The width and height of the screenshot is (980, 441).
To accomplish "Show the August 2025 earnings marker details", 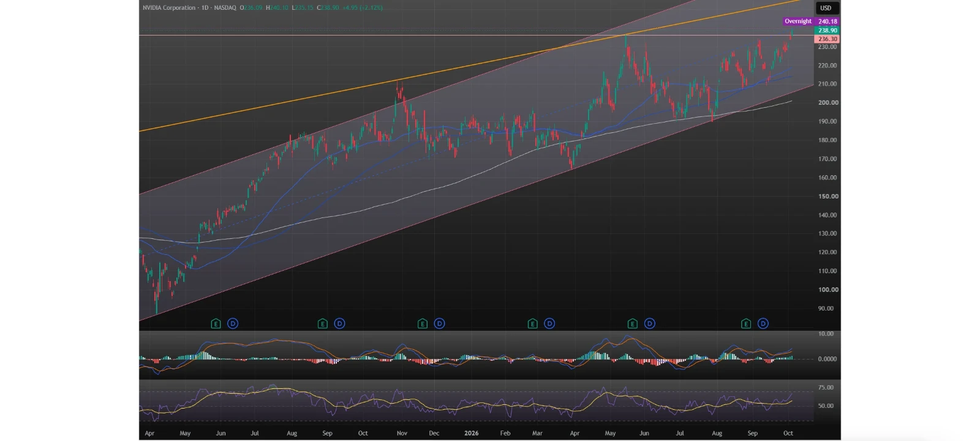I will coord(323,323).
